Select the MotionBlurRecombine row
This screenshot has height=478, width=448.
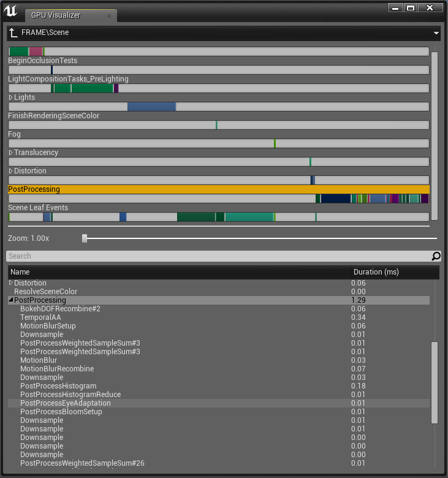219,368
